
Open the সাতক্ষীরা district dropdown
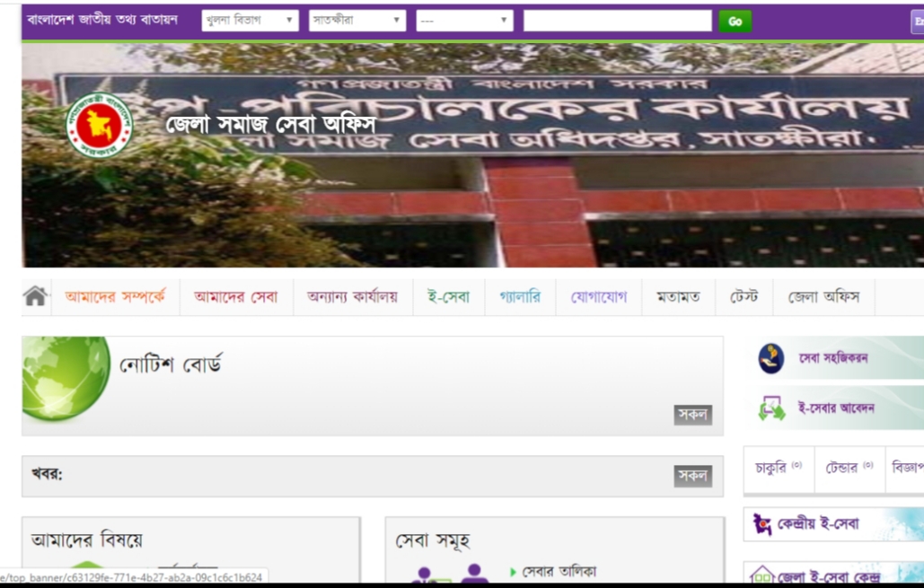[356, 21]
